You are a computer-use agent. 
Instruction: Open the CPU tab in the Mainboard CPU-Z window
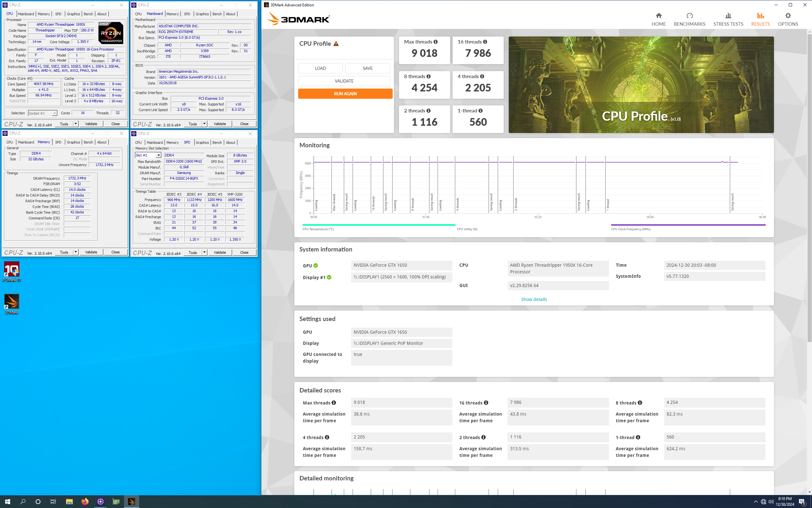[138, 14]
